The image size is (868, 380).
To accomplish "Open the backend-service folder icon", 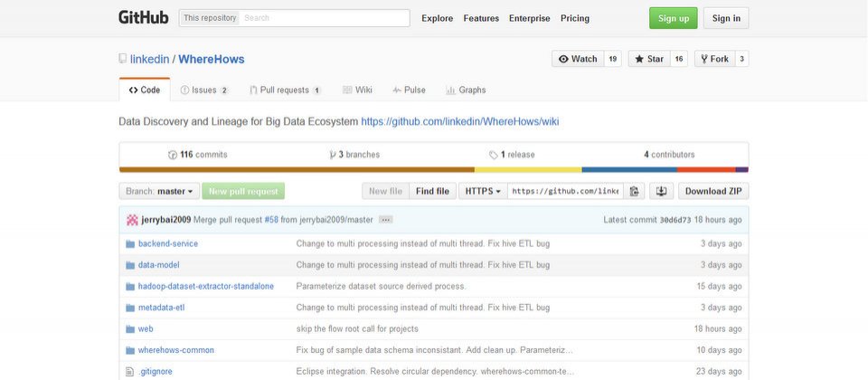I will [130, 243].
